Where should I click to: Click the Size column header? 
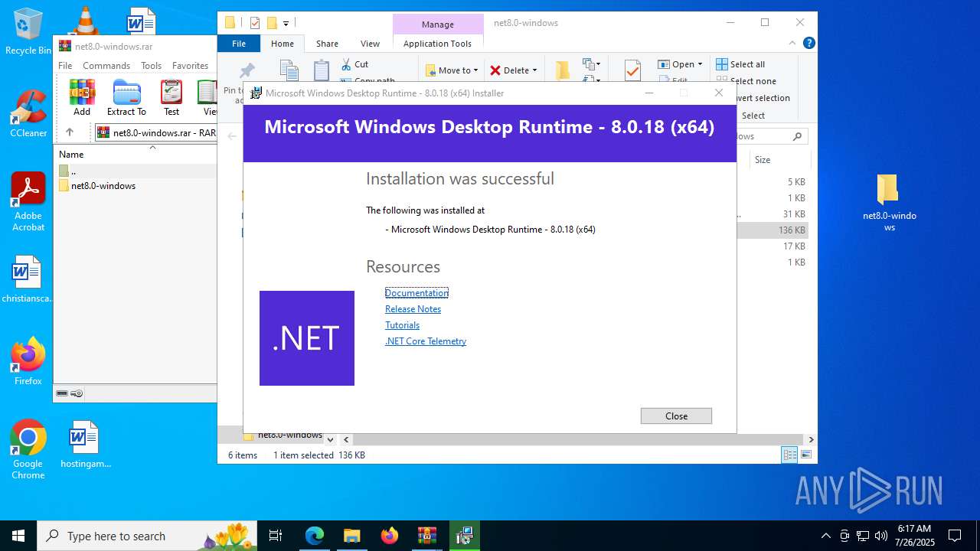763,160
